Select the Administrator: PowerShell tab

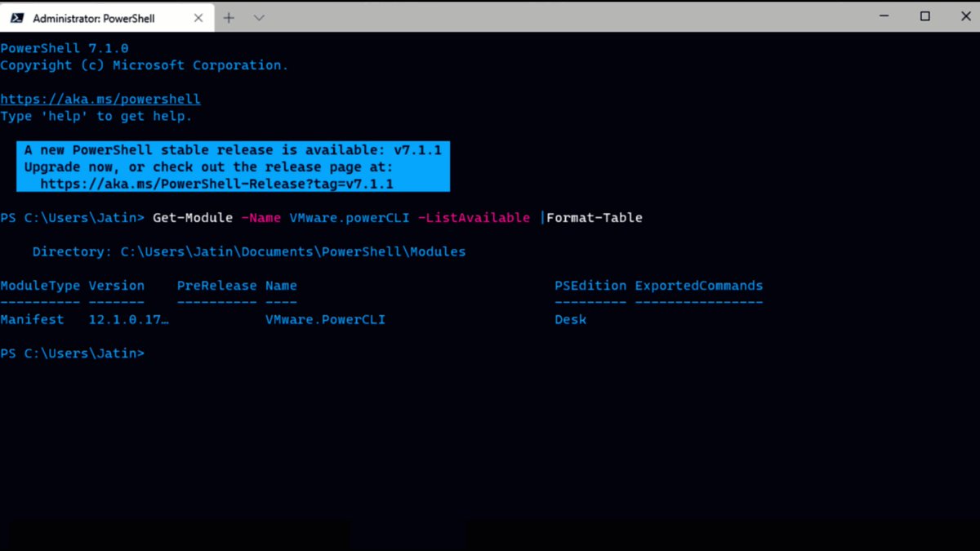pyautogui.click(x=108, y=17)
